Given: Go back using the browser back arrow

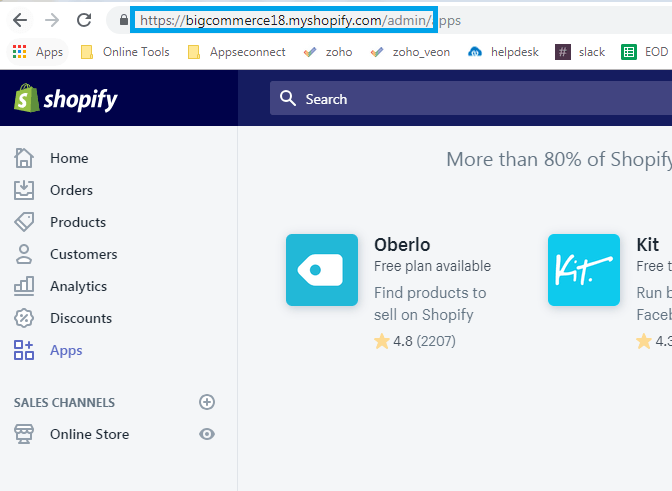Looking at the screenshot, I should 20,20.
